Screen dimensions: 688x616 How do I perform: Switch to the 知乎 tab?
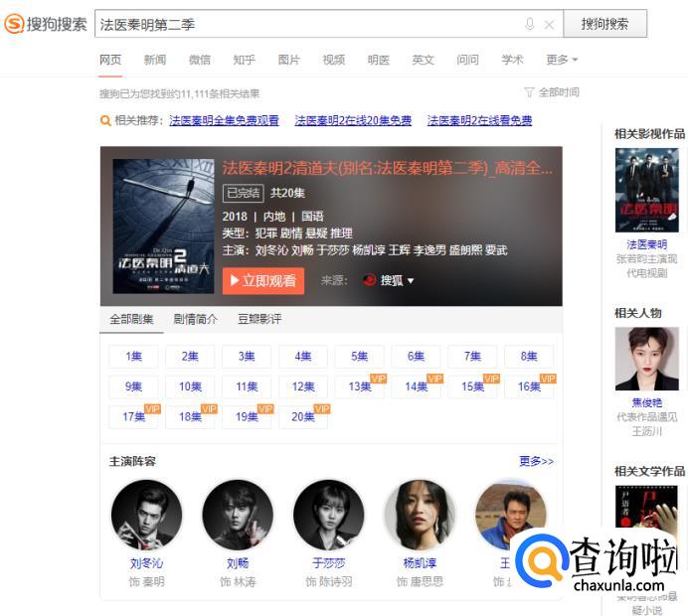pos(244,60)
